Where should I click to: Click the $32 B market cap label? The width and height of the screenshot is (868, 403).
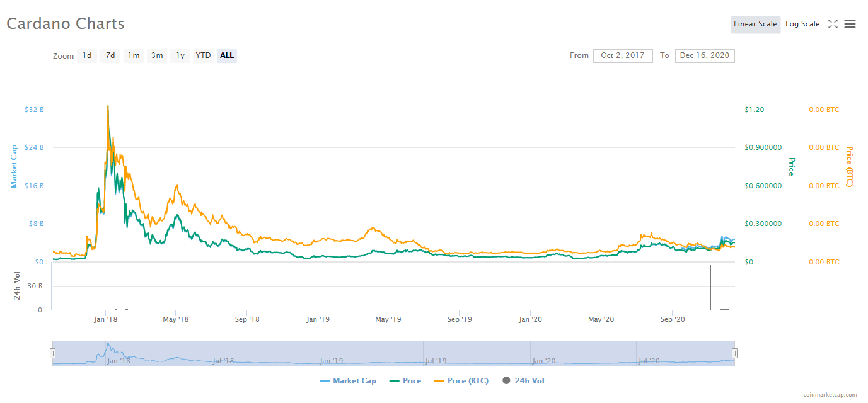tap(34, 110)
